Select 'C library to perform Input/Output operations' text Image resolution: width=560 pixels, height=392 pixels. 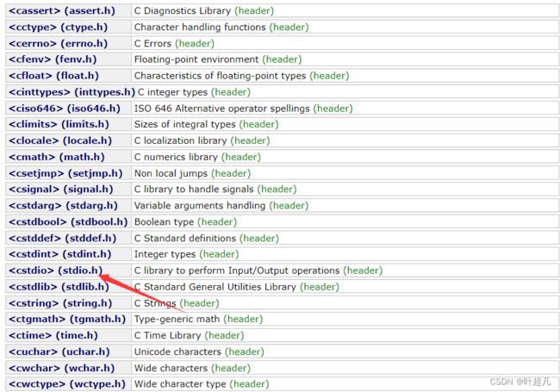click(237, 271)
